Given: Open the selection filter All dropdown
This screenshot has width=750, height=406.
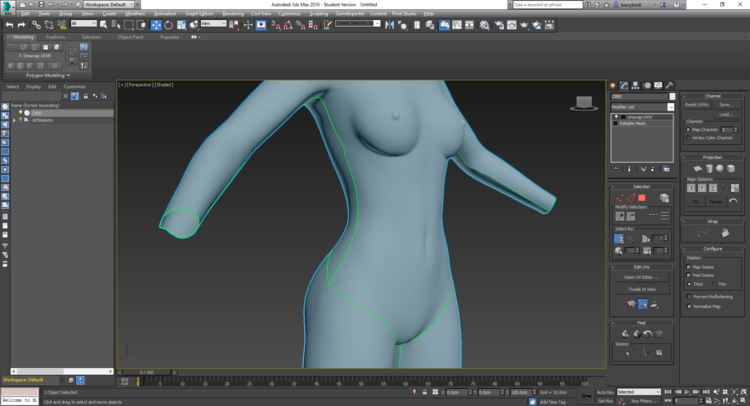Looking at the screenshot, I should point(84,23).
